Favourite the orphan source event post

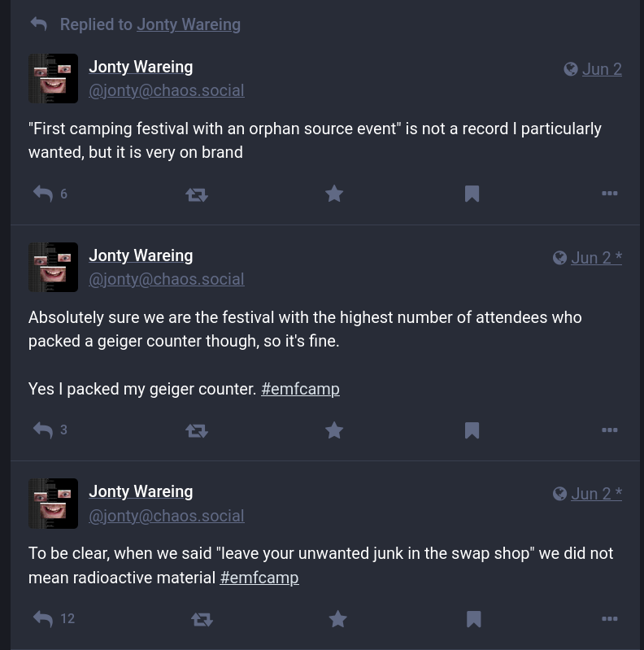[334, 194]
